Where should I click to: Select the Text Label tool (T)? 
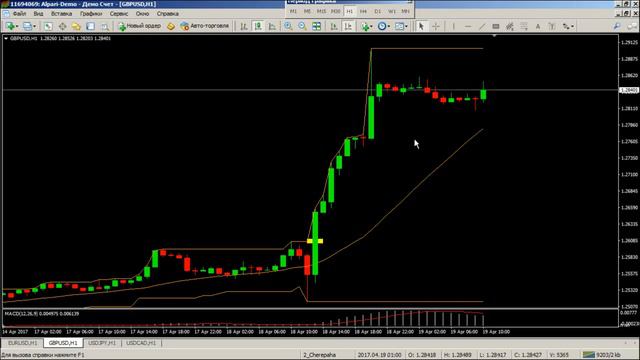[551, 26]
